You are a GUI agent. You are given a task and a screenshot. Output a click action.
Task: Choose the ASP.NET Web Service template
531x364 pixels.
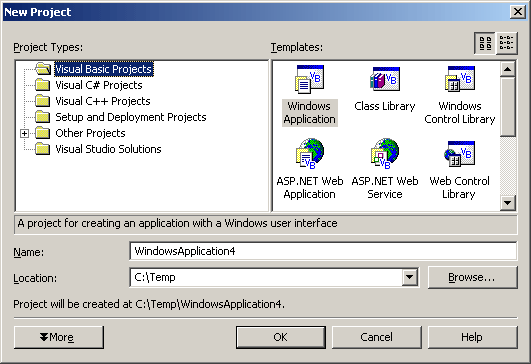pyautogui.click(x=385, y=169)
